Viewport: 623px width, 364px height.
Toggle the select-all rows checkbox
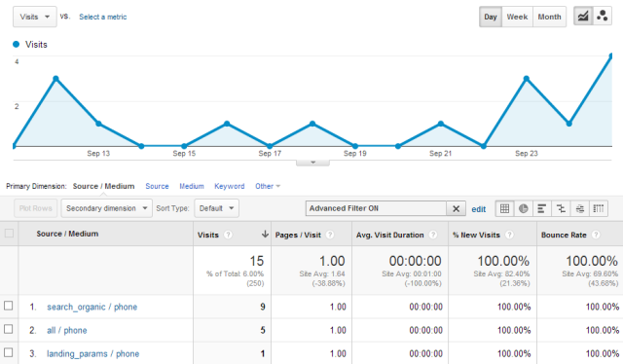[x=9, y=234]
